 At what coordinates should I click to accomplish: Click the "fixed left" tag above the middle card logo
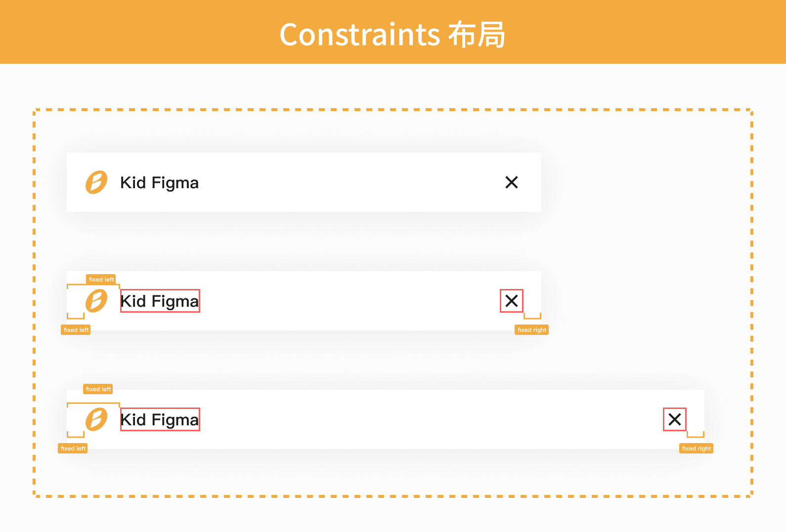pyautogui.click(x=101, y=280)
